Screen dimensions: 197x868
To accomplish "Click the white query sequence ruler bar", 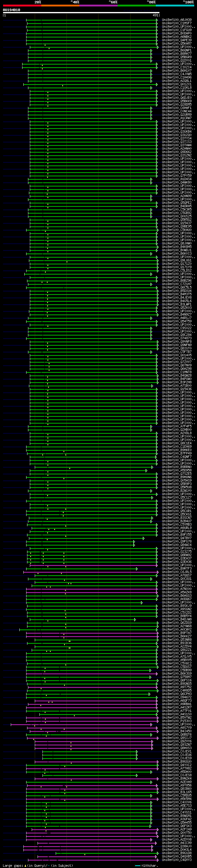I will 81,12.
